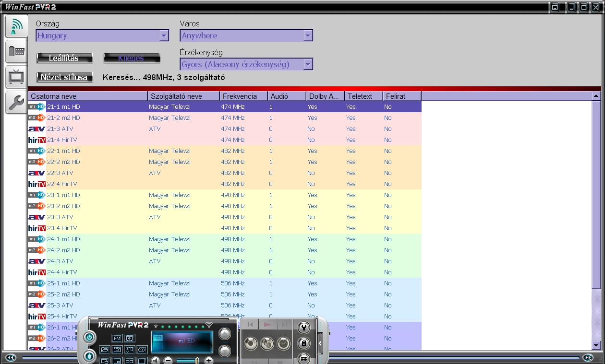Screen dimensions: 605x364
Task: Click the round record button
Action: click(x=251, y=343)
